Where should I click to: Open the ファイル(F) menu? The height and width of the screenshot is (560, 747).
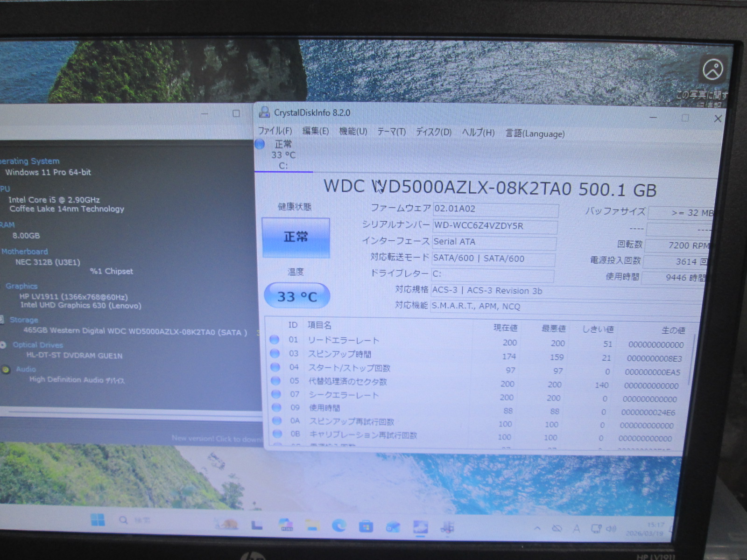click(275, 131)
